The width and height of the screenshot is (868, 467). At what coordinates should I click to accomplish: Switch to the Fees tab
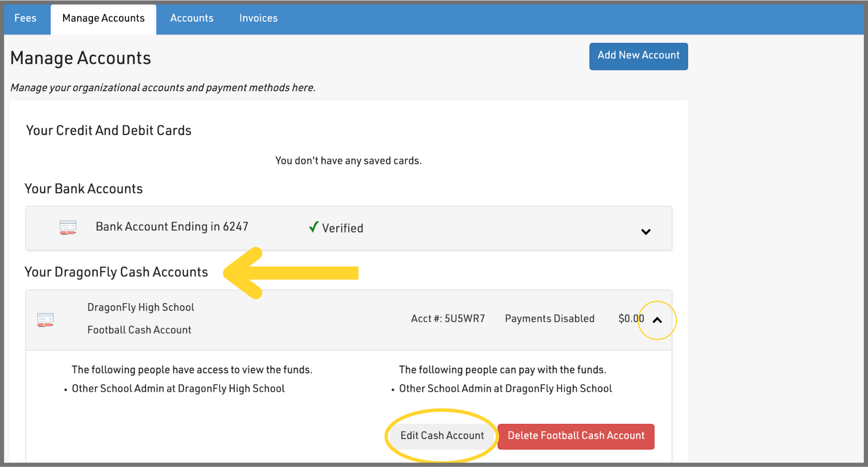(25, 19)
